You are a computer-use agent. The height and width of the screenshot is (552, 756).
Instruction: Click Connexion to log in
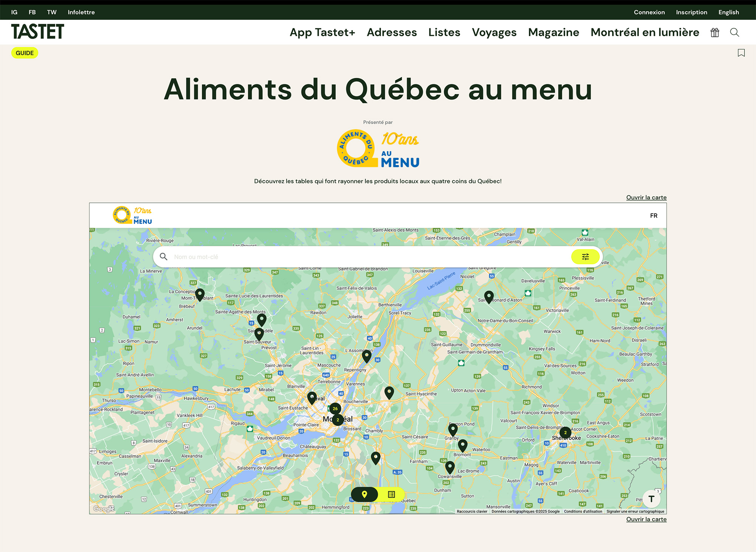(x=649, y=12)
